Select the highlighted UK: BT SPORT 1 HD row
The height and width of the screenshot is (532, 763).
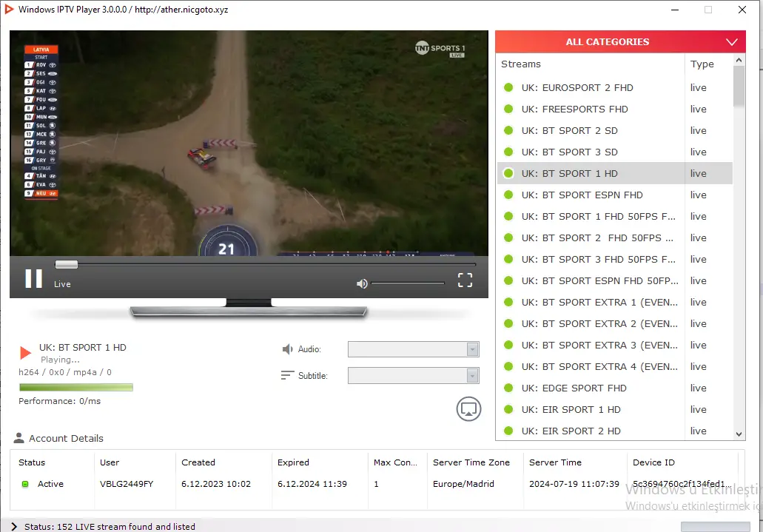click(614, 173)
